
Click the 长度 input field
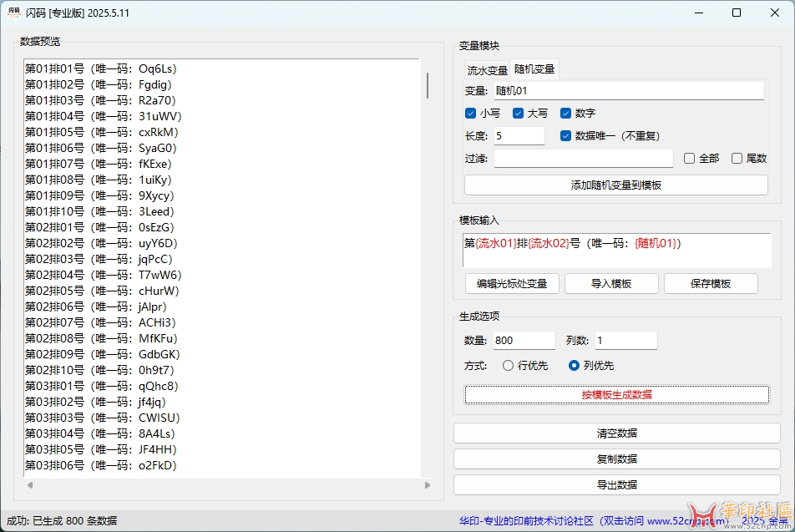[x=519, y=135]
